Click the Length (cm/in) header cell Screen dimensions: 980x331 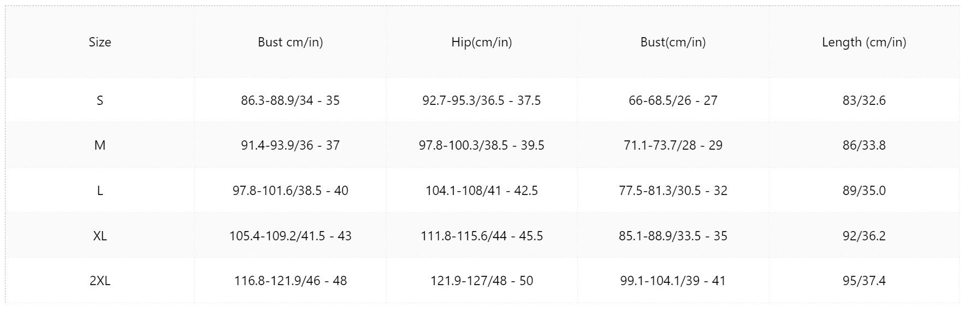[864, 42]
